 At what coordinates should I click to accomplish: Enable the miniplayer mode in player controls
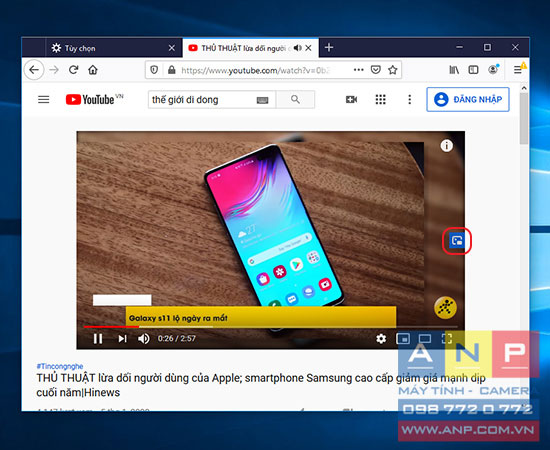[403, 339]
